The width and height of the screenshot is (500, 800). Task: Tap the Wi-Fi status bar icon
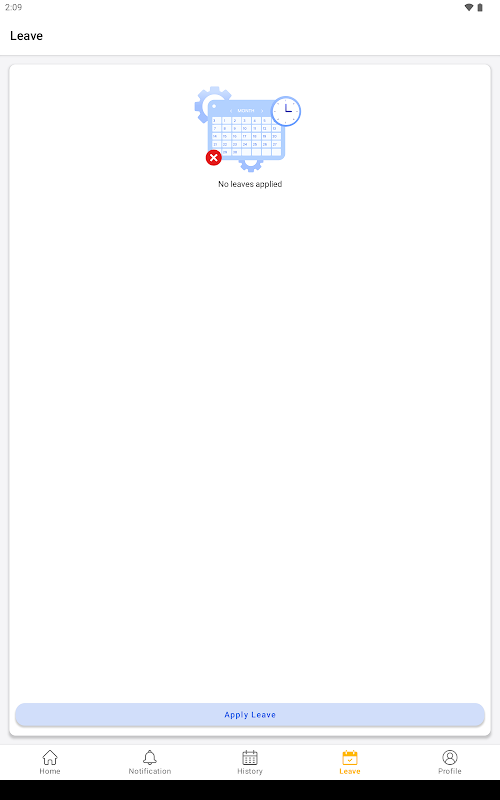468,8
